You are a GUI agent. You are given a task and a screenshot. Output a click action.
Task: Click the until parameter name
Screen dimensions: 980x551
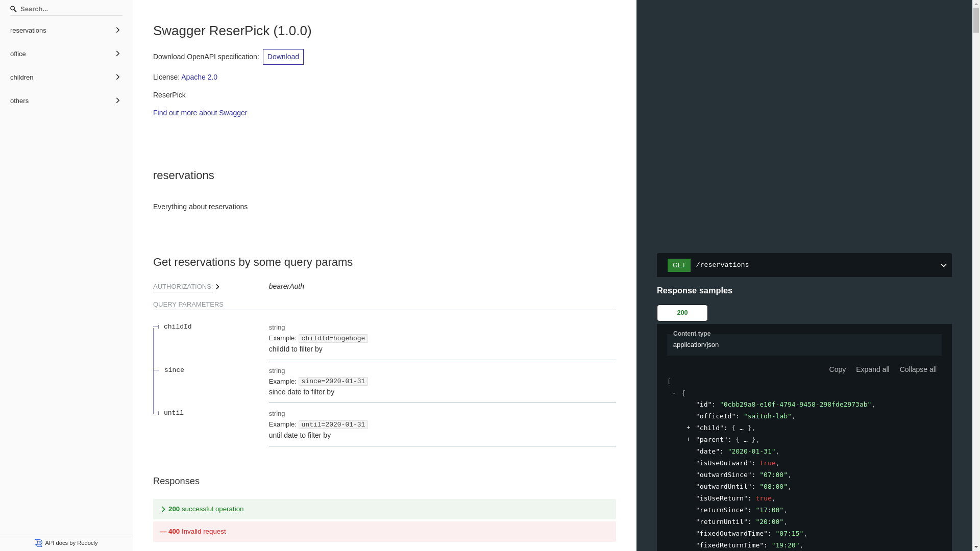pos(174,413)
